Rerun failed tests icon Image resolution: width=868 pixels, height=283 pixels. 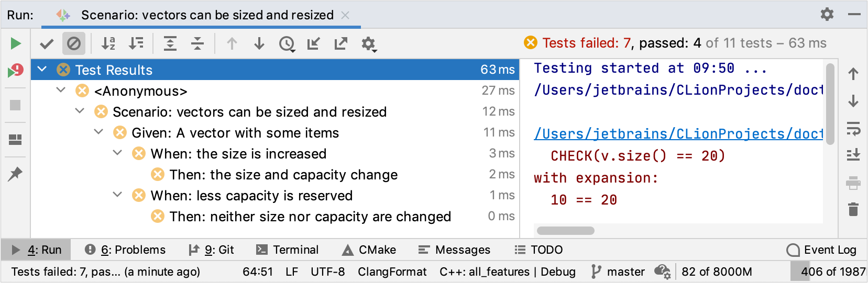pyautogui.click(x=16, y=71)
